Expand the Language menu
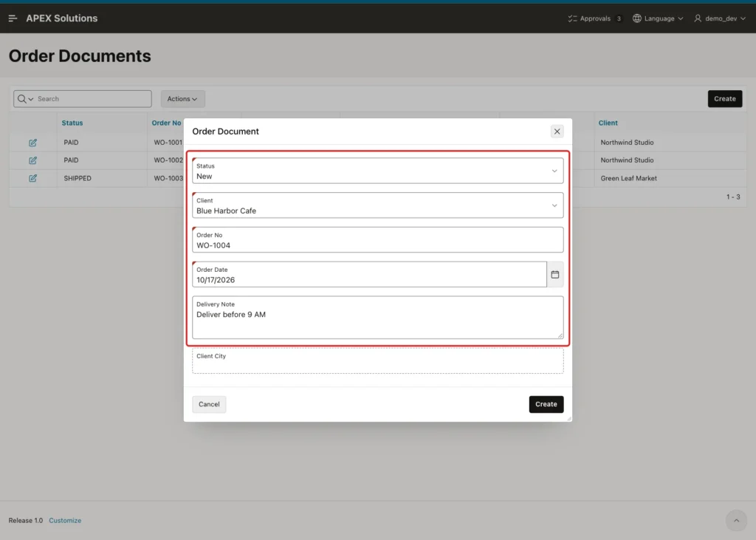756x540 pixels. pyautogui.click(x=658, y=18)
